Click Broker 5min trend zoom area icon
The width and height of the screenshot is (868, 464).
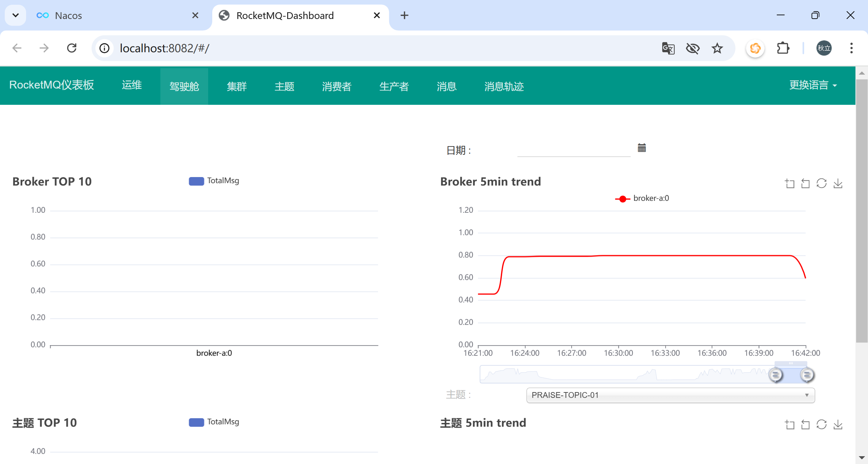pos(790,183)
